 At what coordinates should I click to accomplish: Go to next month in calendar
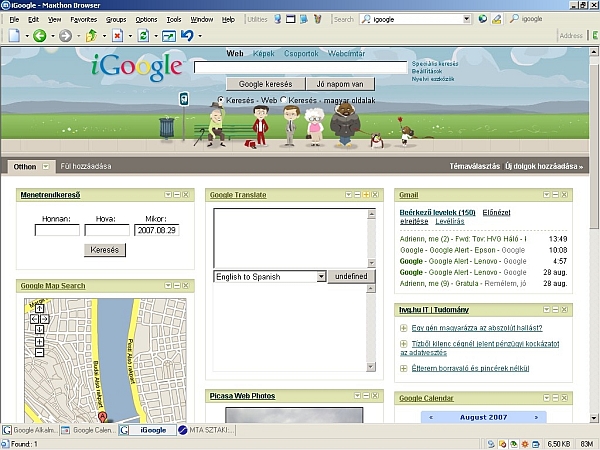pyautogui.click(x=536, y=417)
